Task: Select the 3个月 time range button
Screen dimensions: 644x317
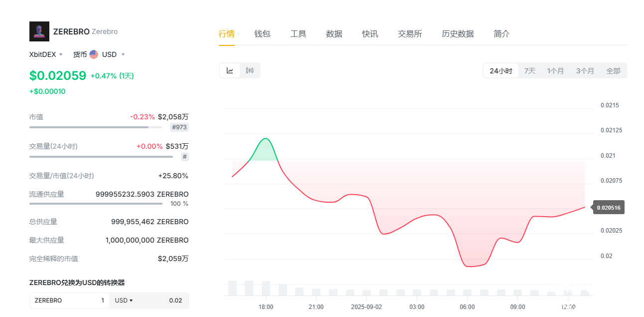Action: click(585, 71)
